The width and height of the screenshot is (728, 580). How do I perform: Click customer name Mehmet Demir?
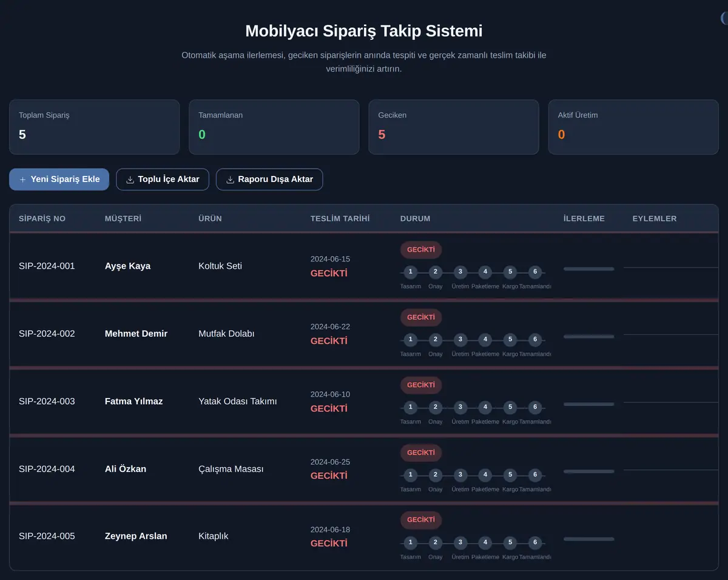(x=136, y=334)
